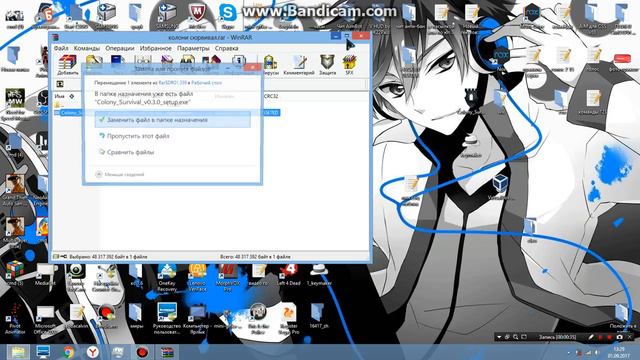Open File Explorer from the taskbar

pyautogui.click(x=17, y=351)
